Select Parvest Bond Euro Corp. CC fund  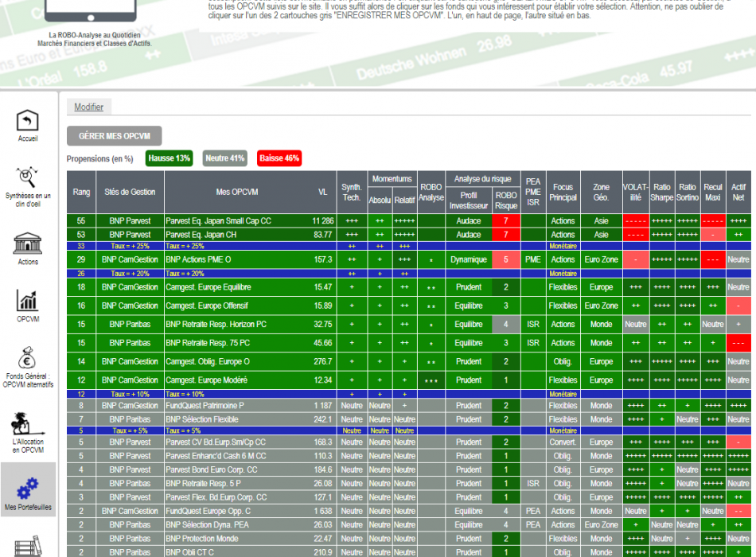coord(212,469)
